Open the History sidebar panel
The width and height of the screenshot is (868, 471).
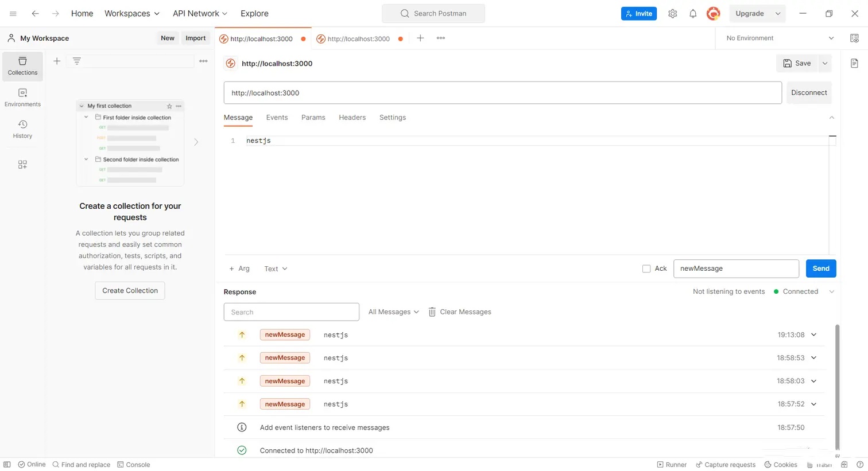coord(22,129)
